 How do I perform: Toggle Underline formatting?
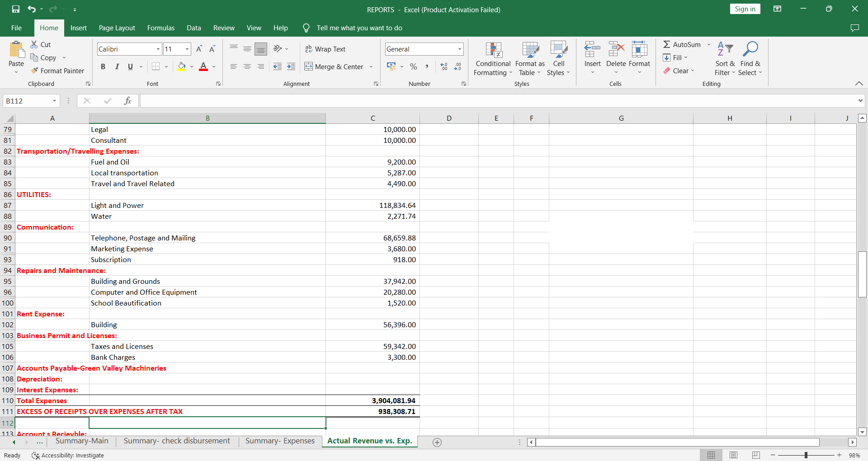(130, 66)
